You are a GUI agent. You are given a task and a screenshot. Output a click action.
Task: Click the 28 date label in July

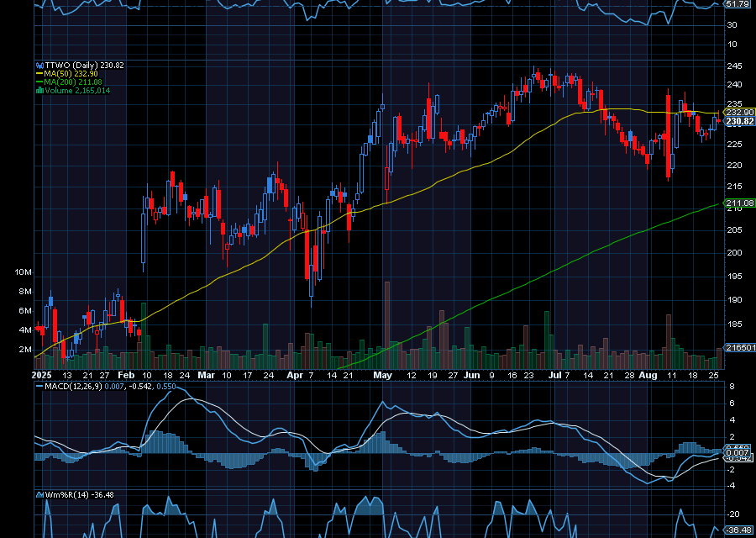[629, 376]
